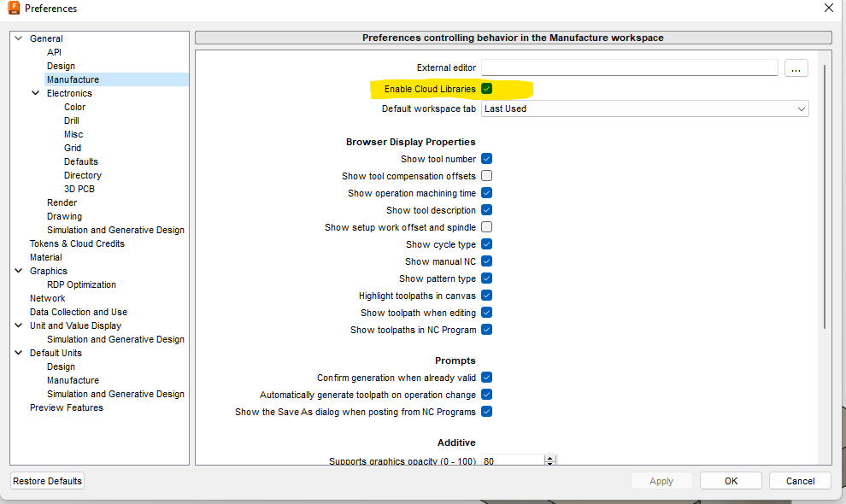Image resolution: width=846 pixels, height=504 pixels.
Task: Toggle Show toolpaths in NC Program checkbox
Action: click(487, 330)
